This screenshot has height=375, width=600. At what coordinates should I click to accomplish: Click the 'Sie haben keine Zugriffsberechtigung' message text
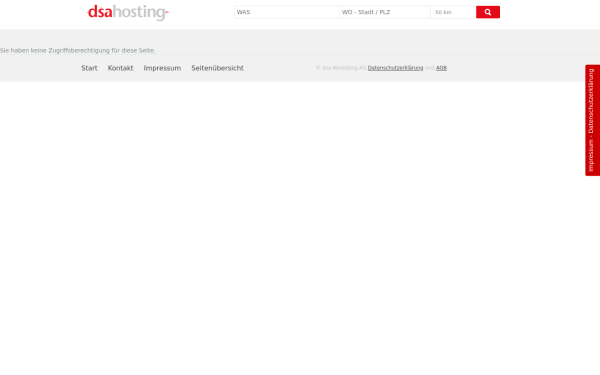click(78, 51)
